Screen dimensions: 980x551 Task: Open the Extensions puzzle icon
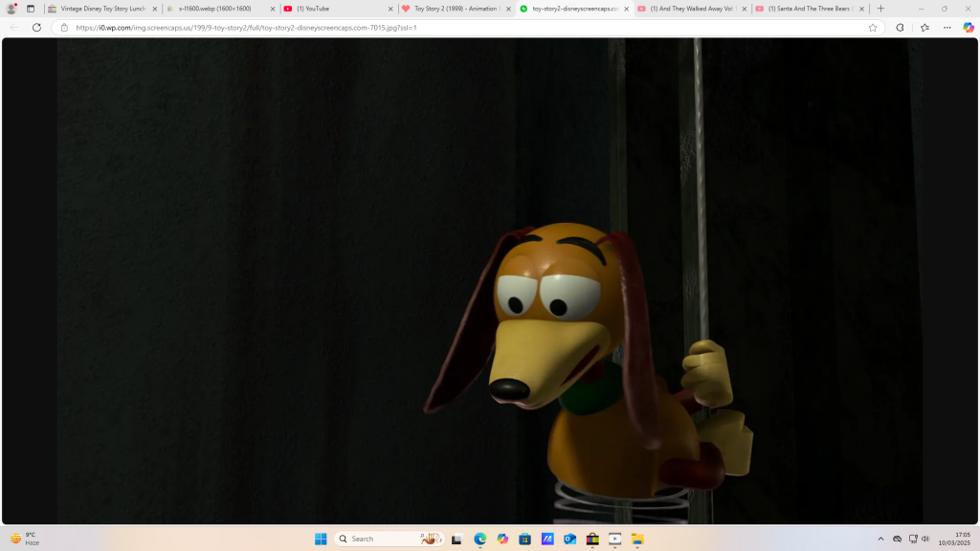click(900, 28)
